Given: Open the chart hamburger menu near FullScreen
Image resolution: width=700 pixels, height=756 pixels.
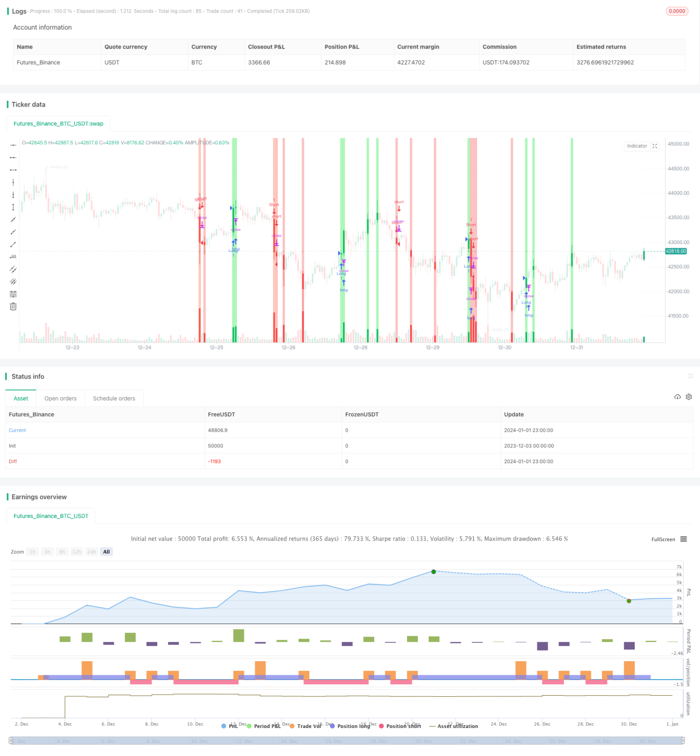Looking at the screenshot, I should 683,539.
